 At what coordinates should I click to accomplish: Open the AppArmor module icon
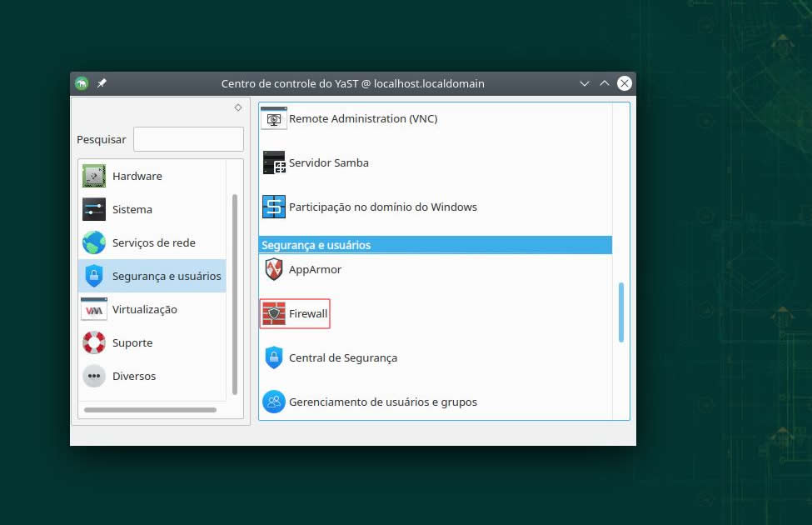(274, 269)
